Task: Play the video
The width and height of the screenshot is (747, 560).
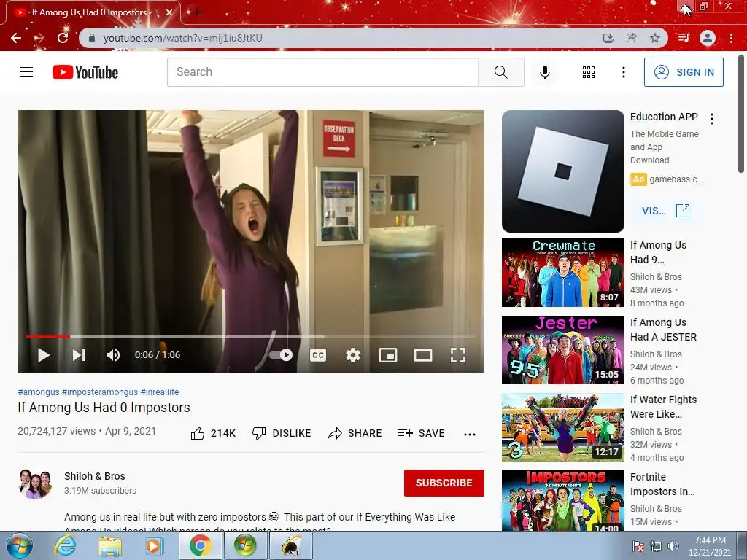Action: pyautogui.click(x=44, y=355)
